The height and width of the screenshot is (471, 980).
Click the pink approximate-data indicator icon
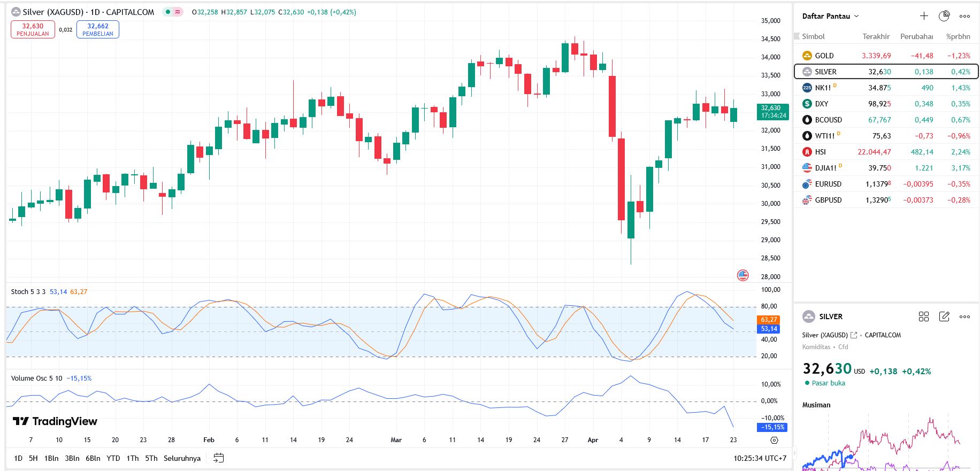[178, 12]
